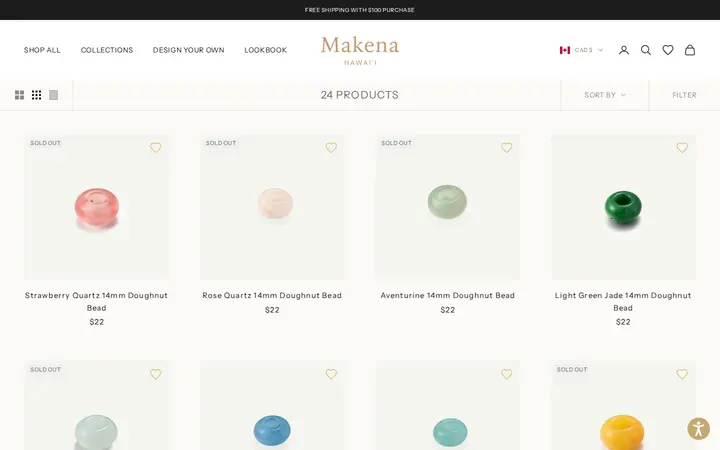Open the accessibility widget icon
The image size is (720, 450).
click(698, 429)
